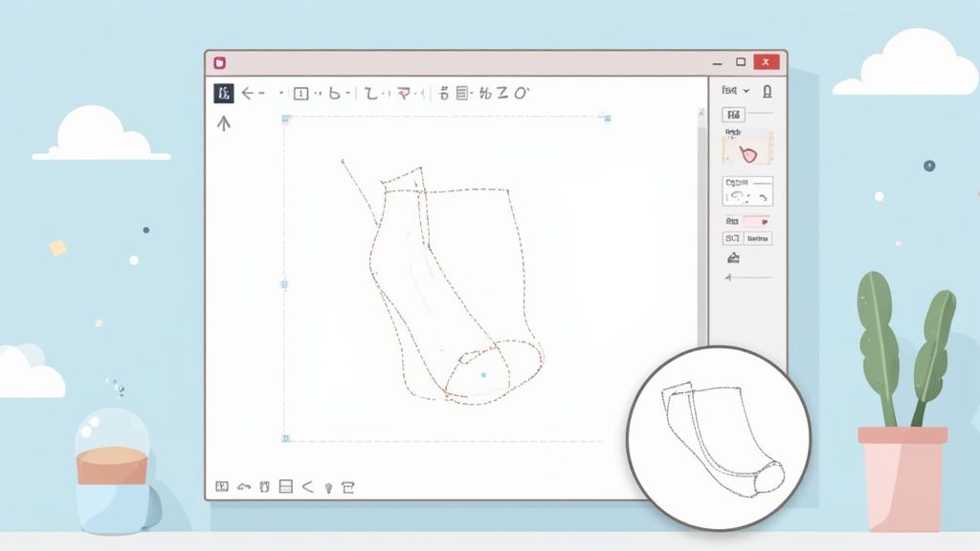Image resolution: width=980 pixels, height=551 pixels.
Task: Select the lightbulb hint icon
Action: [328, 487]
